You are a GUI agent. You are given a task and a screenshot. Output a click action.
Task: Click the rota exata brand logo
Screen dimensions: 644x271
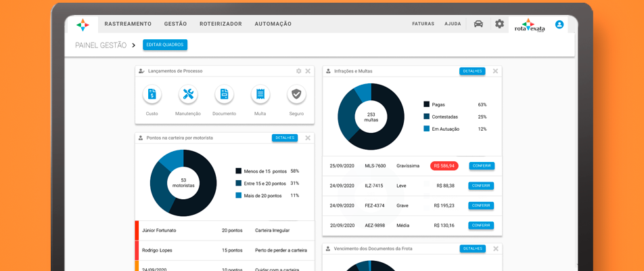pos(530,25)
